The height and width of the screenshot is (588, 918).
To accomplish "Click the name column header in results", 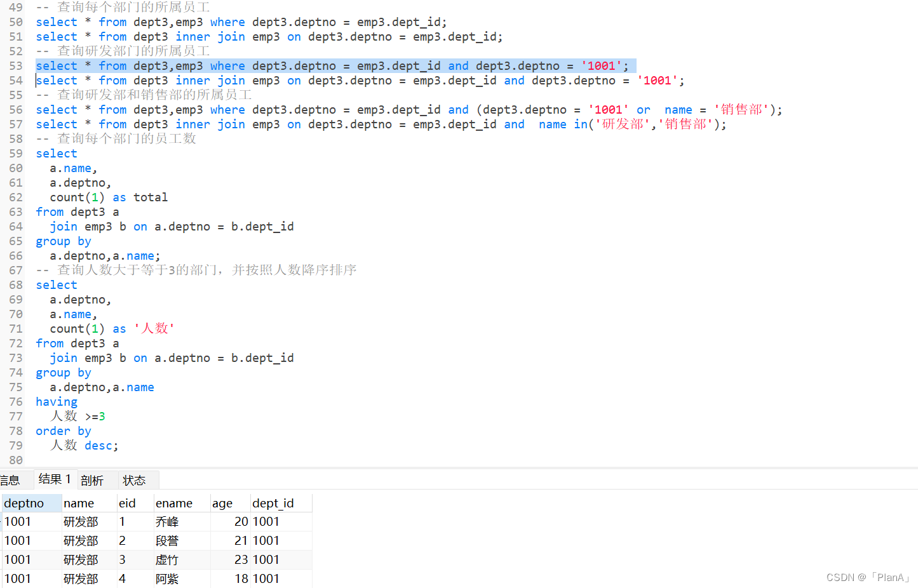I will point(89,503).
